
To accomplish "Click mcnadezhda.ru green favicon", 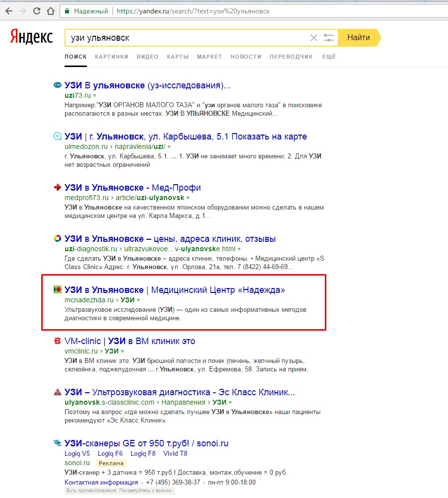I will 58,289.
